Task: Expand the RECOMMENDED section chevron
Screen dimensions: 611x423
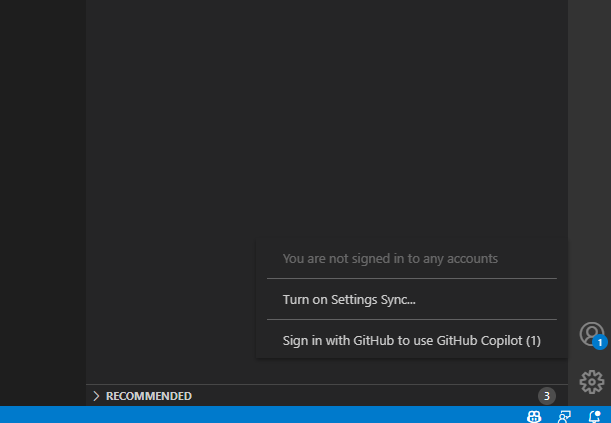Action: [96, 396]
